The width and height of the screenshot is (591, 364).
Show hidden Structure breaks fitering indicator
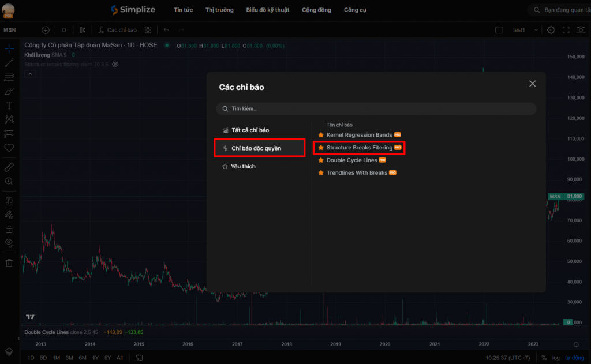tap(115, 64)
